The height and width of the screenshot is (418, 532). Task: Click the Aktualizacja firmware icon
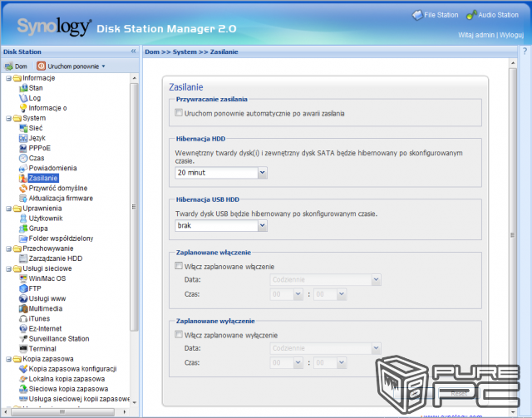coord(23,199)
